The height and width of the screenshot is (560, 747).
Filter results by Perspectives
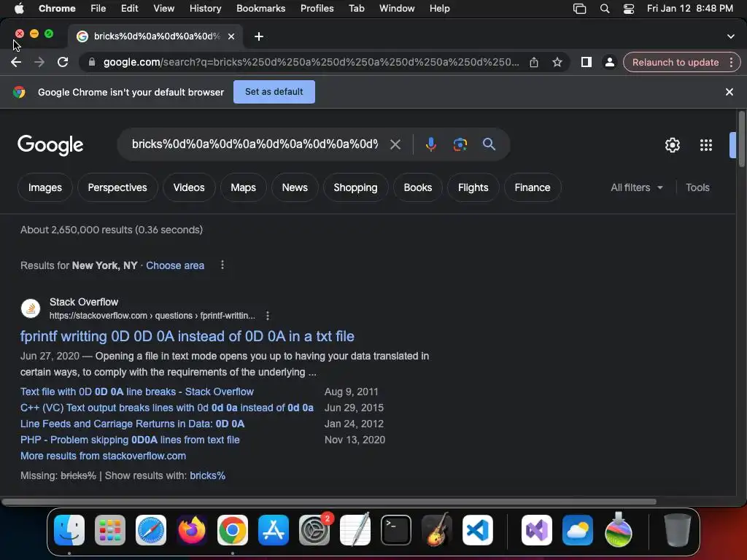[x=117, y=187]
